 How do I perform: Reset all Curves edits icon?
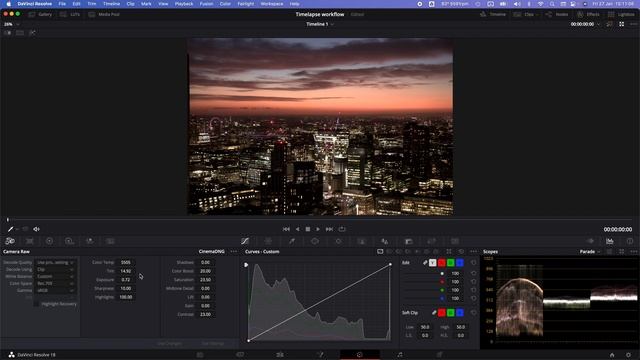point(461,252)
